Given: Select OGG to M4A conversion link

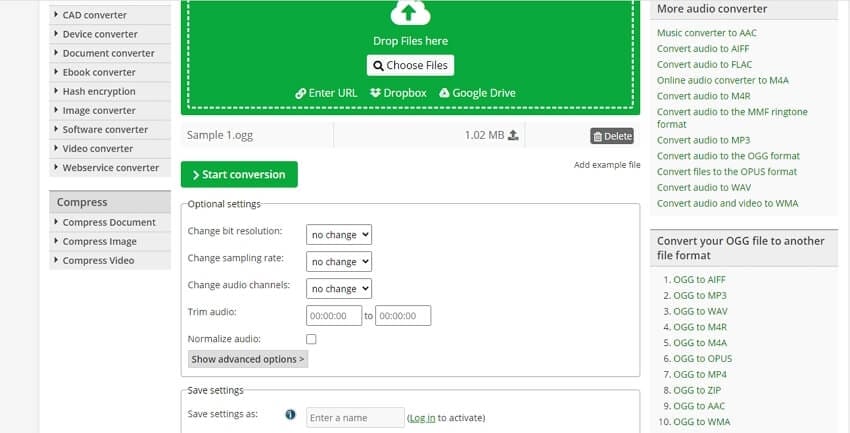Looking at the screenshot, I should click(x=700, y=343).
